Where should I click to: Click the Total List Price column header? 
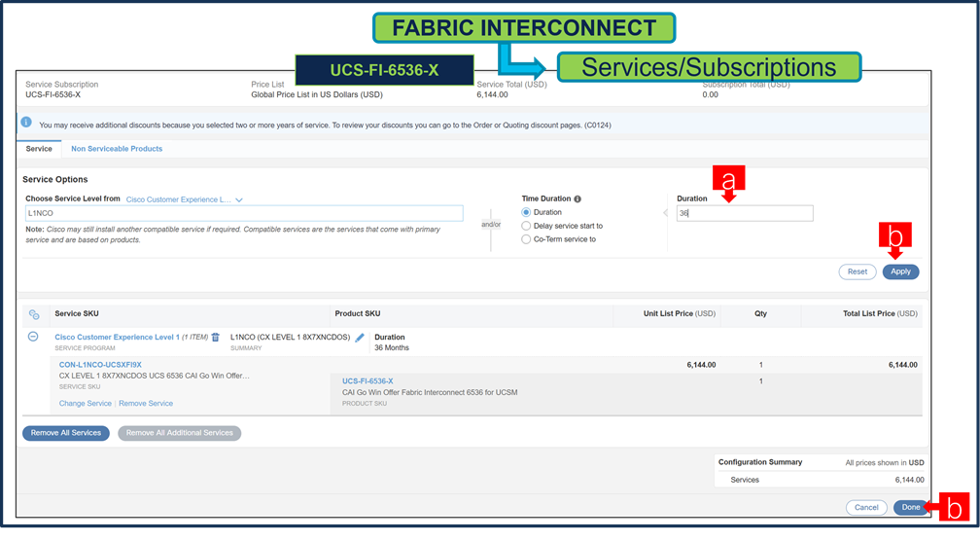coord(880,314)
